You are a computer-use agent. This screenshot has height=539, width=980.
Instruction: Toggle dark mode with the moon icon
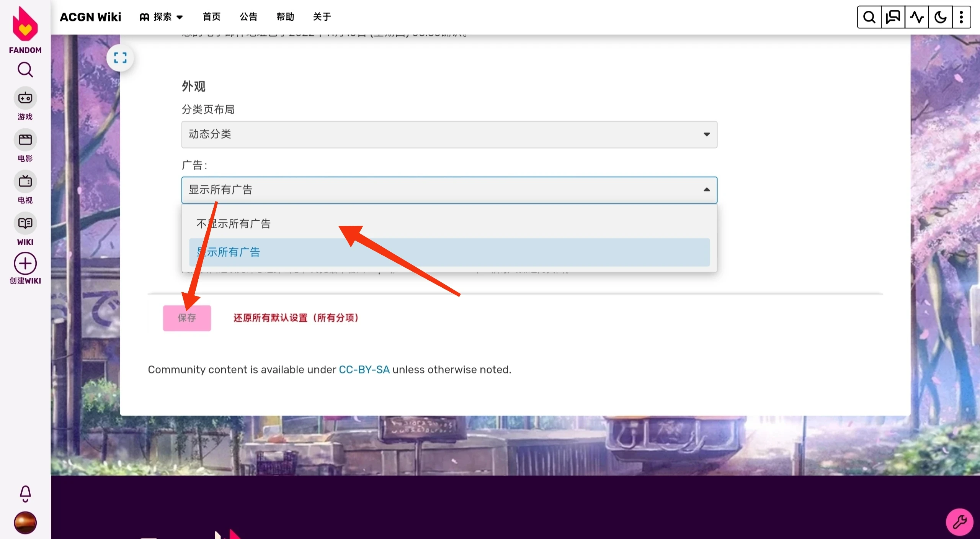click(940, 17)
